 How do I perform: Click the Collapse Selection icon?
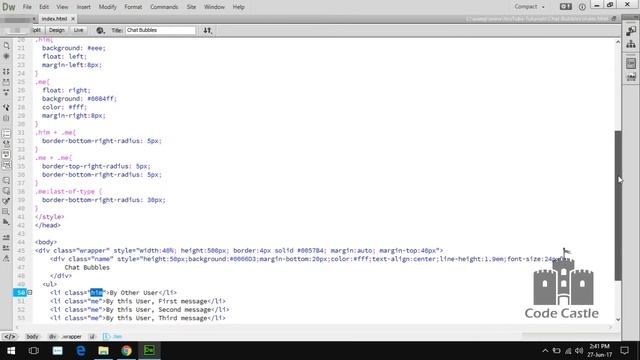point(6,82)
